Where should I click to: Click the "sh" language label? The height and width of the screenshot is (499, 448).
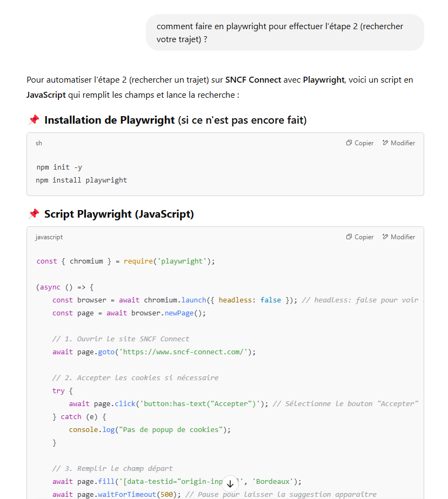coord(39,143)
